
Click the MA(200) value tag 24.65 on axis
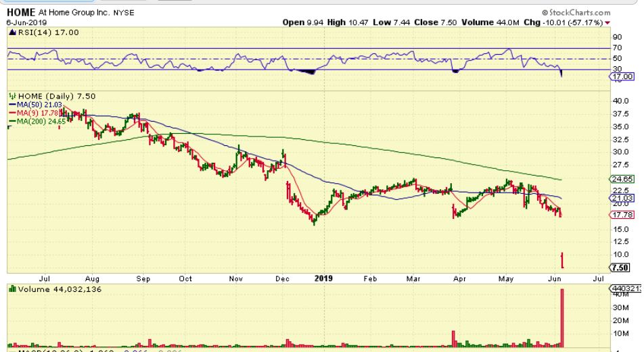pyautogui.click(x=622, y=179)
